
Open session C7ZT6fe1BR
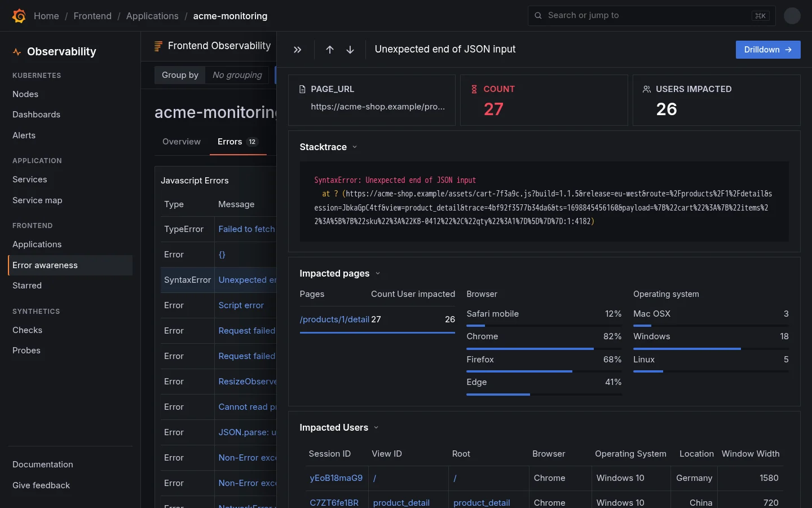pos(334,503)
